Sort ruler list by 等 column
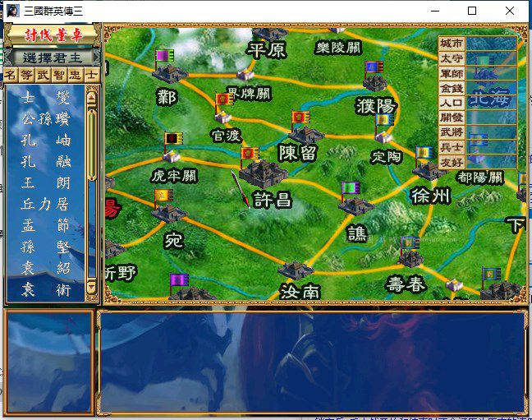The width and height of the screenshot is (532, 420). coord(27,75)
